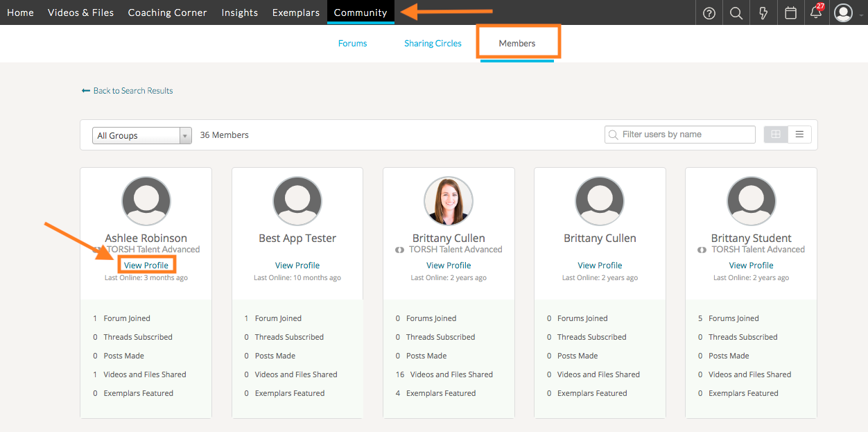Open notifications bell with 27 badge
The image size is (868, 432).
[816, 13]
